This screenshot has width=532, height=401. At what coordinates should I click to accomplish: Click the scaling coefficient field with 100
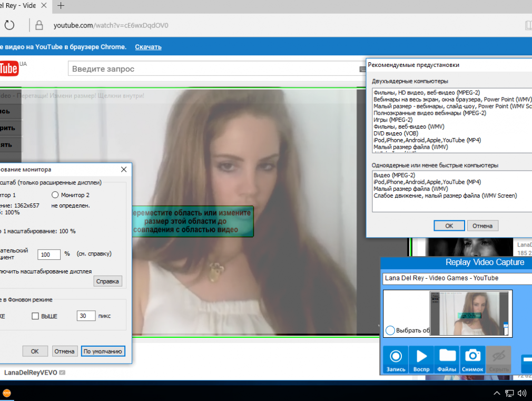coord(49,255)
